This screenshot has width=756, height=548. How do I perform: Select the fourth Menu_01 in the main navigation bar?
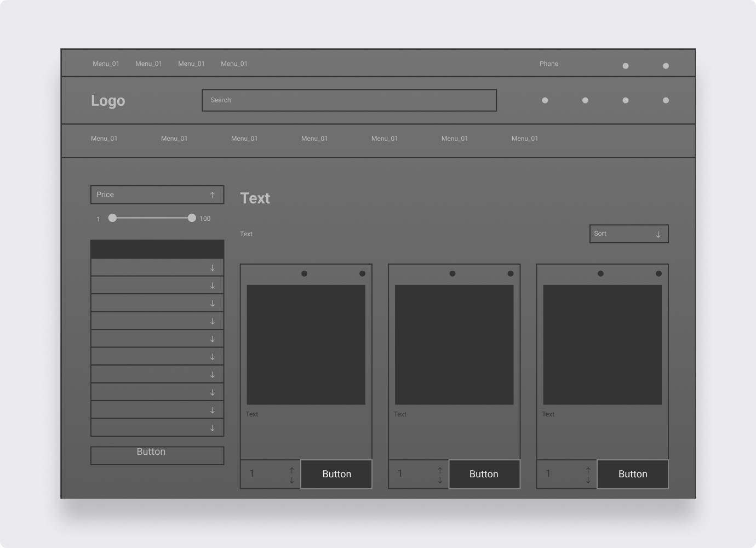click(x=314, y=139)
